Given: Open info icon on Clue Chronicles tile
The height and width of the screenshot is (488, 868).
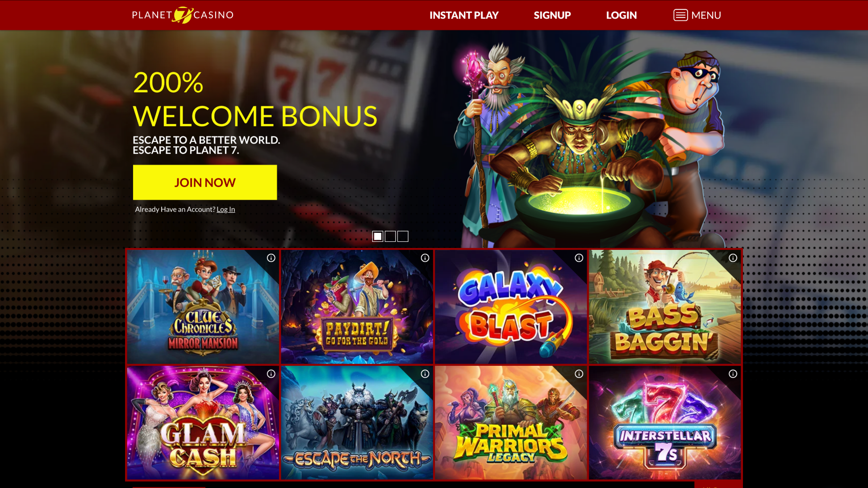Looking at the screenshot, I should coord(271,258).
